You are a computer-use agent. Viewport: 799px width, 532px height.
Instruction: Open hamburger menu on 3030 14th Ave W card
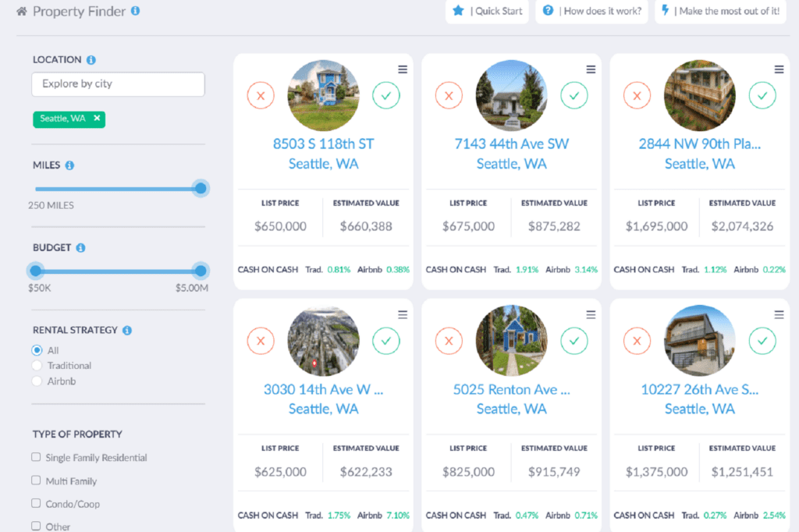(x=403, y=314)
